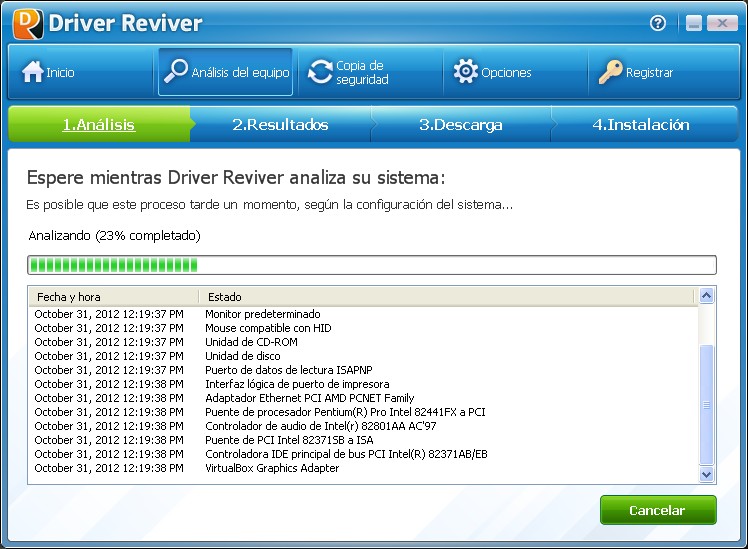
Task: Click the magnifying glass analysis icon
Action: [175, 71]
